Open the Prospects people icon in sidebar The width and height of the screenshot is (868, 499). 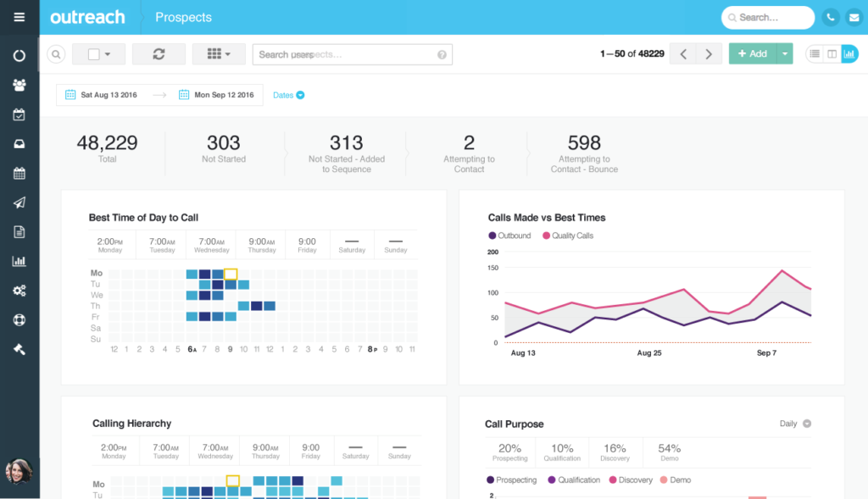(19, 84)
